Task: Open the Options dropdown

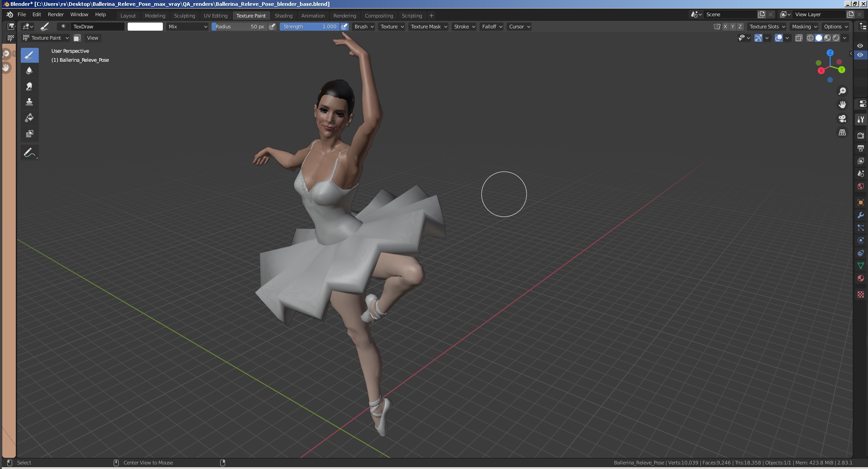Action: tap(836, 27)
